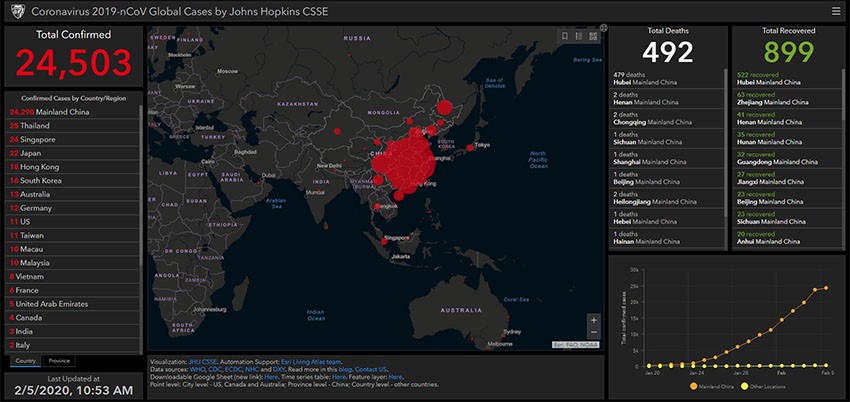
Task: Click the '20 recovered Anhui' entry
Action: point(788,238)
